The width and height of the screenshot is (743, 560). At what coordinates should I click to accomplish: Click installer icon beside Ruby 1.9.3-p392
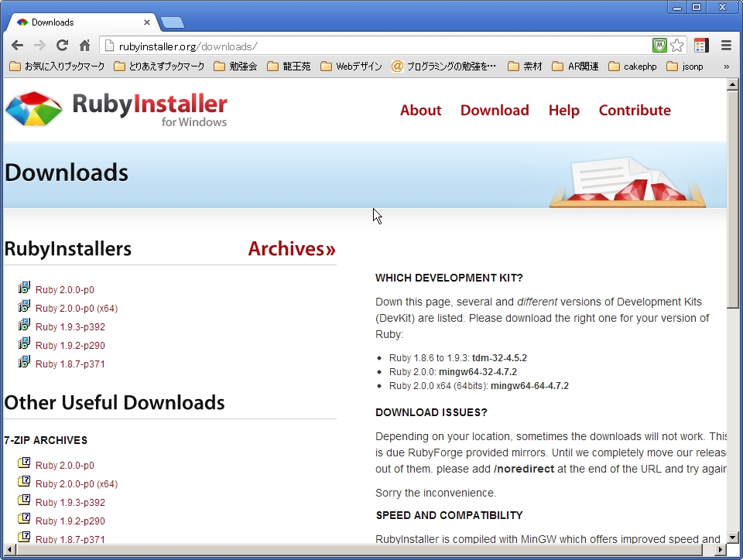[x=24, y=325]
